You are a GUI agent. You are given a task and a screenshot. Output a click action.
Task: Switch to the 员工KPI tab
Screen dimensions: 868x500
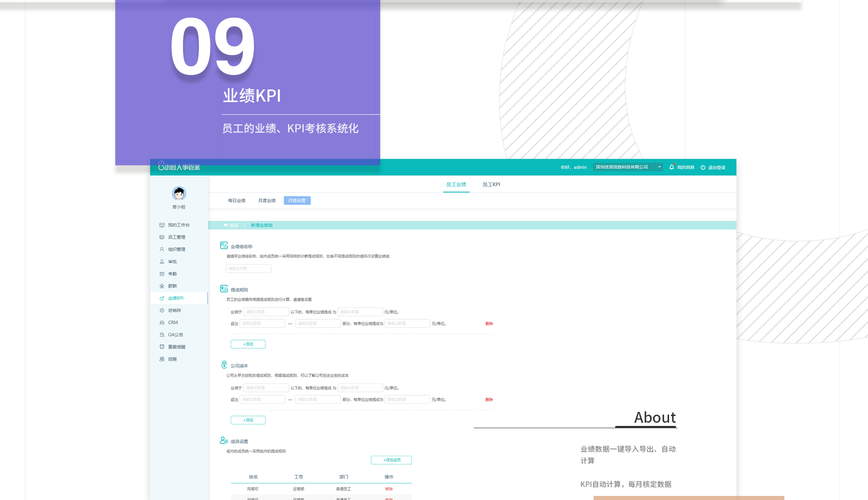[491, 185]
